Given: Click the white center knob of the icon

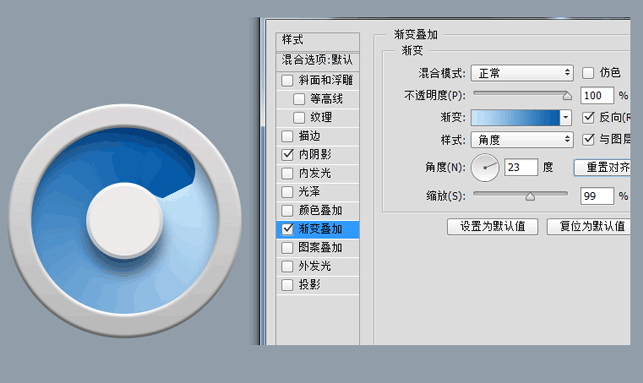Looking at the screenshot, I should 124,220.
